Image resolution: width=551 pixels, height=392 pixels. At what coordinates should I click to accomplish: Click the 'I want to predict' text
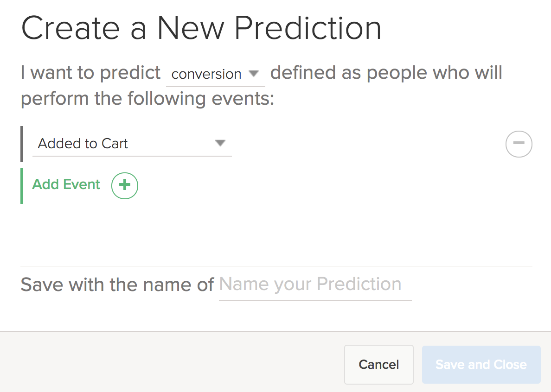[x=91, y=73]
